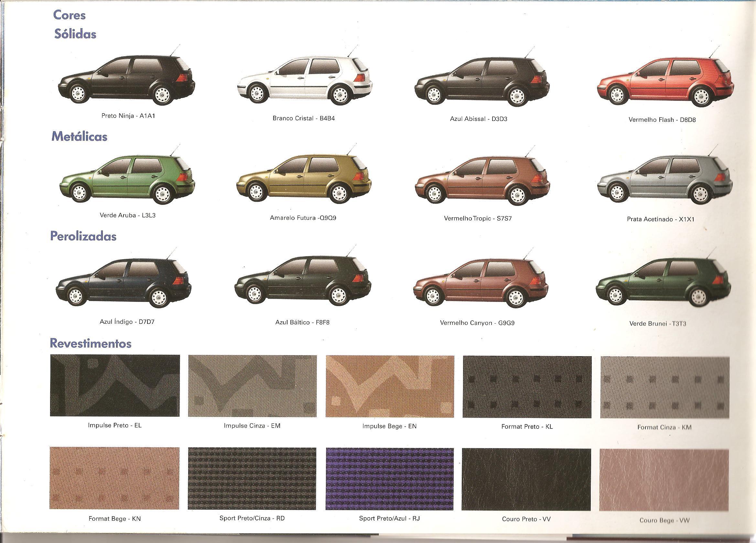
Task: Select the Couro Bege leather swatch
Action: tap(664, 480)
